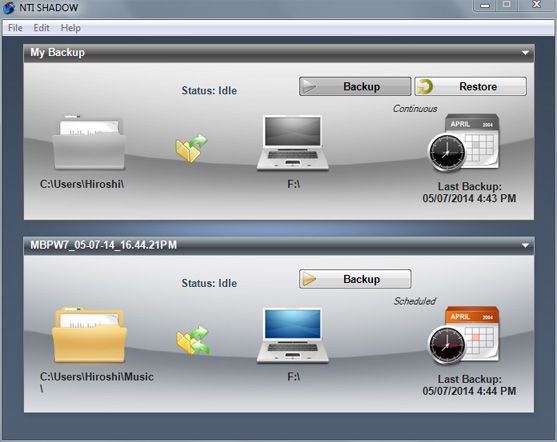This screenshot has height=442, width=557.
Task: Click the two-way sync folder icon in MBPW7 job
Action: (x=193, y=340)
